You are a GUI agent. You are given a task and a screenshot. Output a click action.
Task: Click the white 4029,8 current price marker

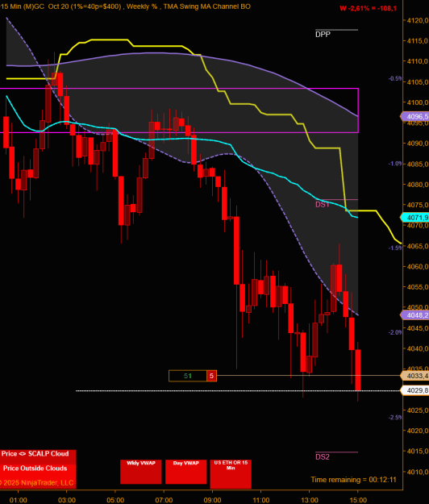(x=414, y=390)
